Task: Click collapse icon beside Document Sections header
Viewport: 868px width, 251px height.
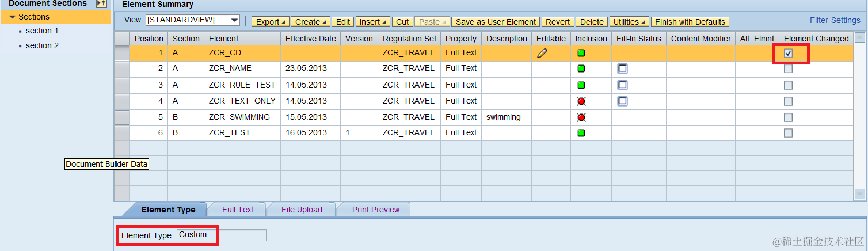Action: (x=101, y=3)
